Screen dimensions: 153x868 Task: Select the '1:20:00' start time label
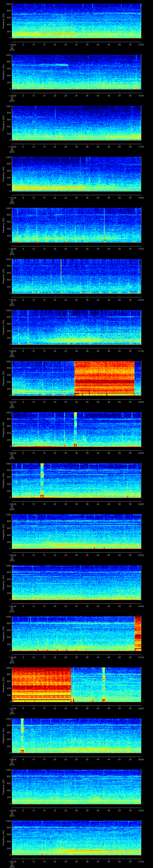12,351
